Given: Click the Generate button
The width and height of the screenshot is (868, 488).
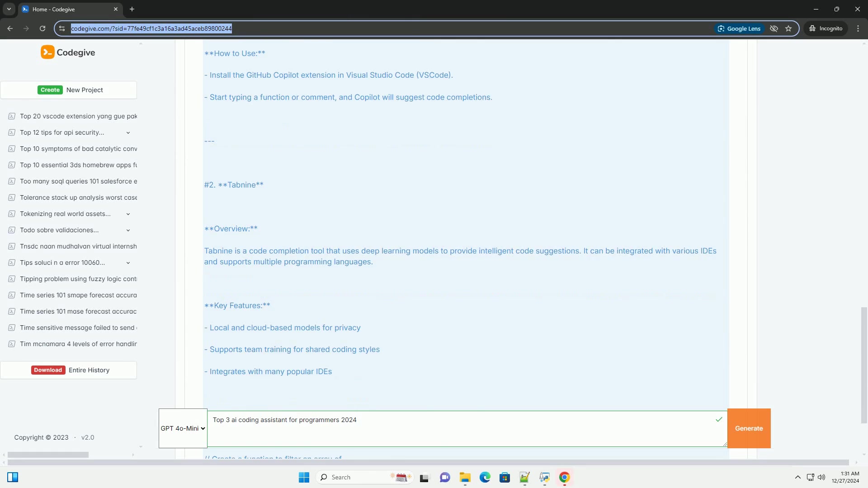Looking at the screenshot, I should [x=749, y=428].
